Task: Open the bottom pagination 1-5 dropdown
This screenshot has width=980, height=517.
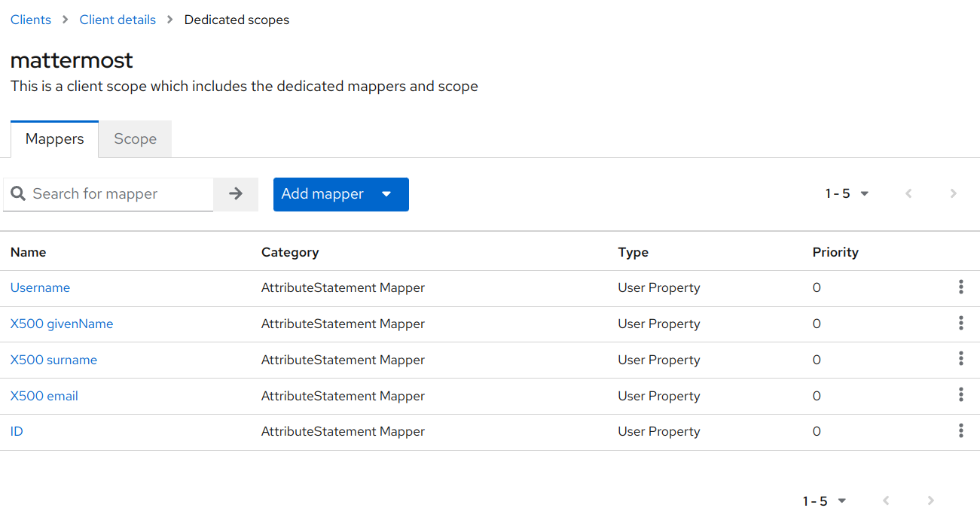Action: pyautogui.click(x=841, y=500)
